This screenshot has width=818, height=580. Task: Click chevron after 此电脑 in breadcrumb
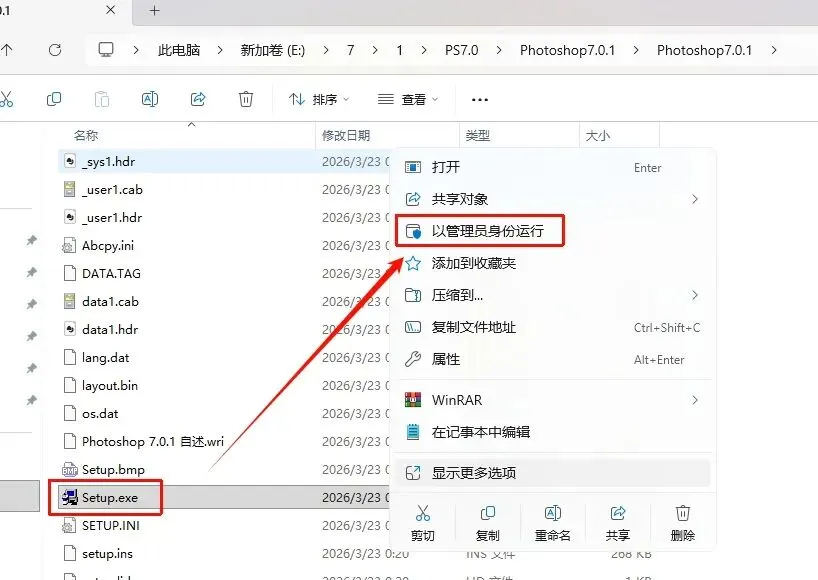(220, 50)
